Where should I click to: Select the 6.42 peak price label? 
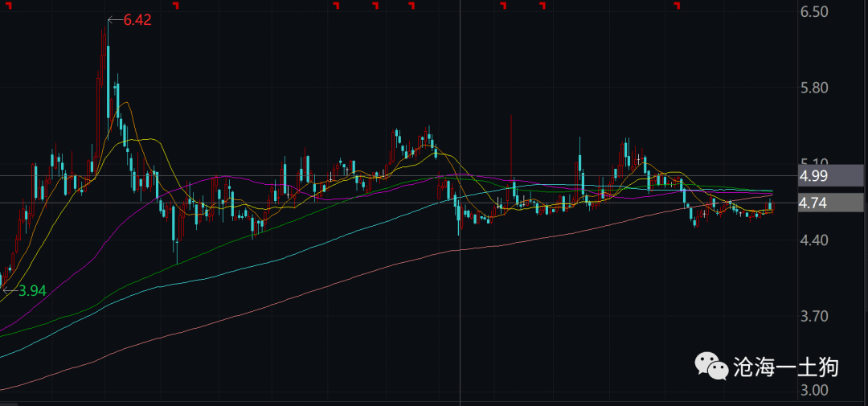coord(137,20)
